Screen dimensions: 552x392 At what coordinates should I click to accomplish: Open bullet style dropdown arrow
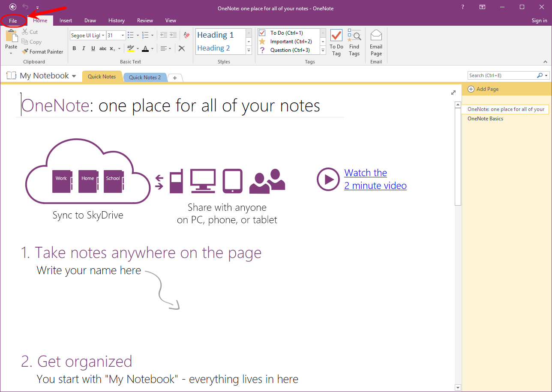point(138,36)
